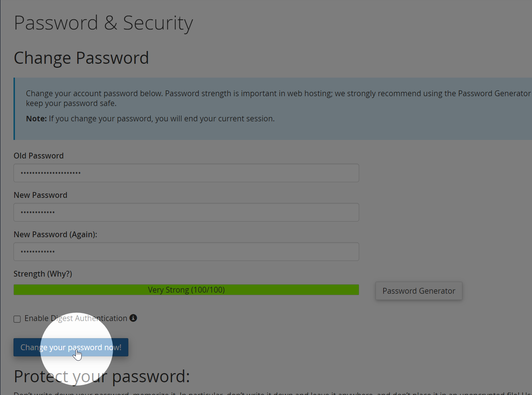The image size is (532, 395).
Task: Select the New Password (Again) field
Action: [x=186, y=252]
